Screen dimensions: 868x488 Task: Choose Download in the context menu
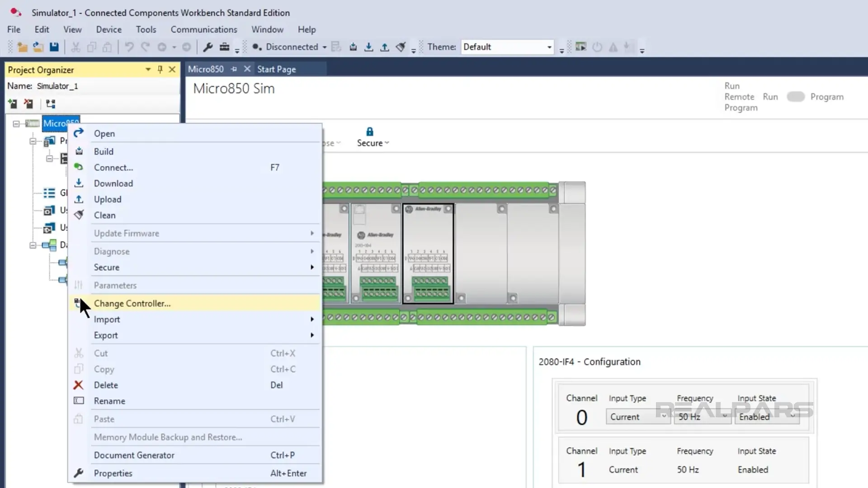(195, 183)
